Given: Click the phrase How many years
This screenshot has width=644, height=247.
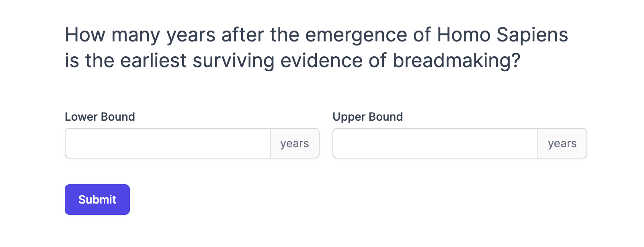Looking at the screenshot, I should click(x=140, y=35).
